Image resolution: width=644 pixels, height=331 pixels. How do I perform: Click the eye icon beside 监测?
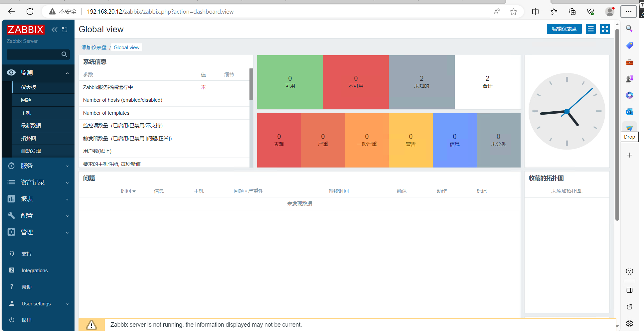(x=11, y=72)
